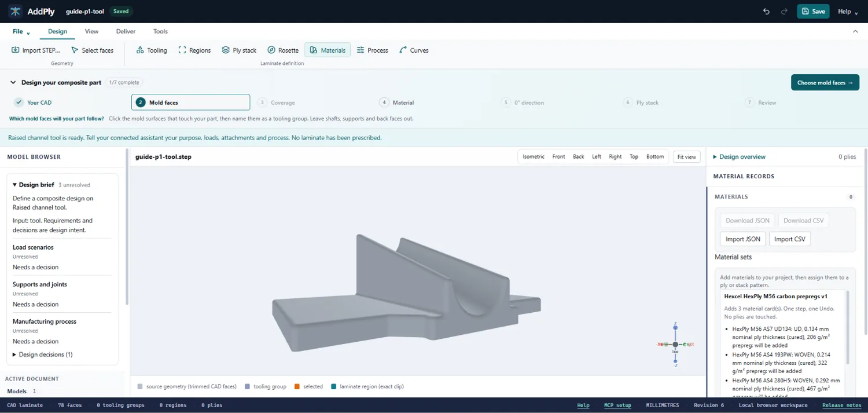Undo the last action with the arrow icon
Screen dimensions: 868x413
pyautogui.click(x=766, y=12)
